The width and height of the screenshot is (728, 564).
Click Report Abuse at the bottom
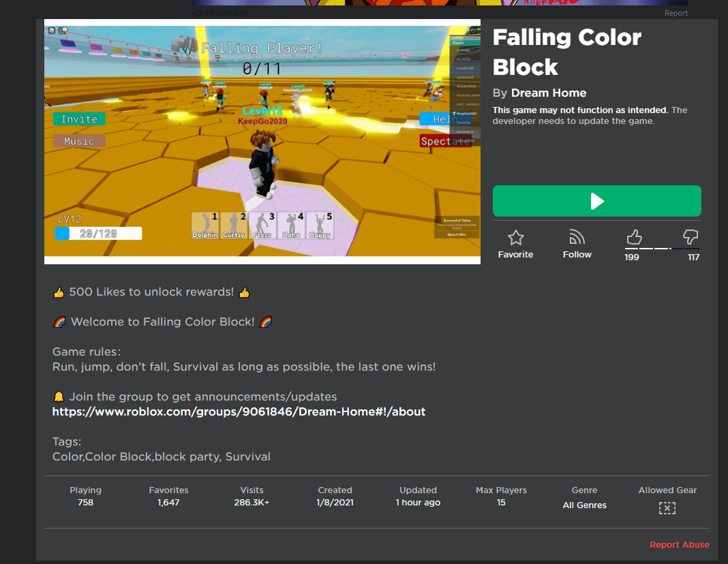coord(679,544)
